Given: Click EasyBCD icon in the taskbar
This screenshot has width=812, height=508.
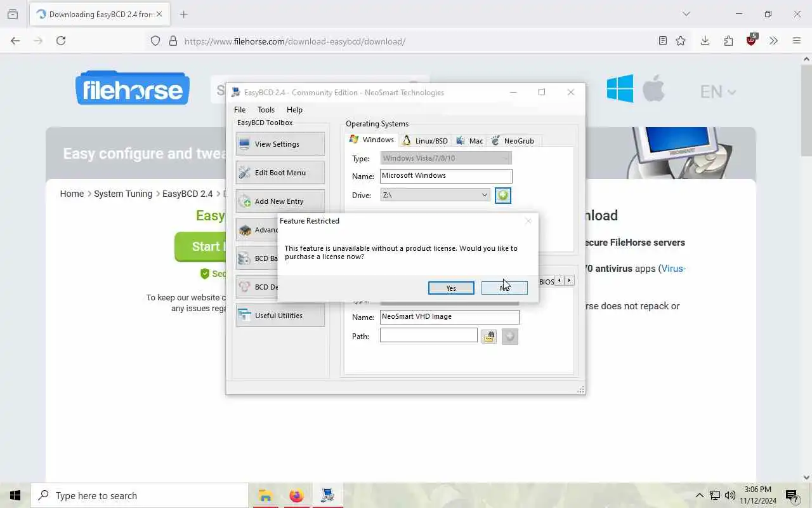Looking at the screenshot, I should coord(327,495).
